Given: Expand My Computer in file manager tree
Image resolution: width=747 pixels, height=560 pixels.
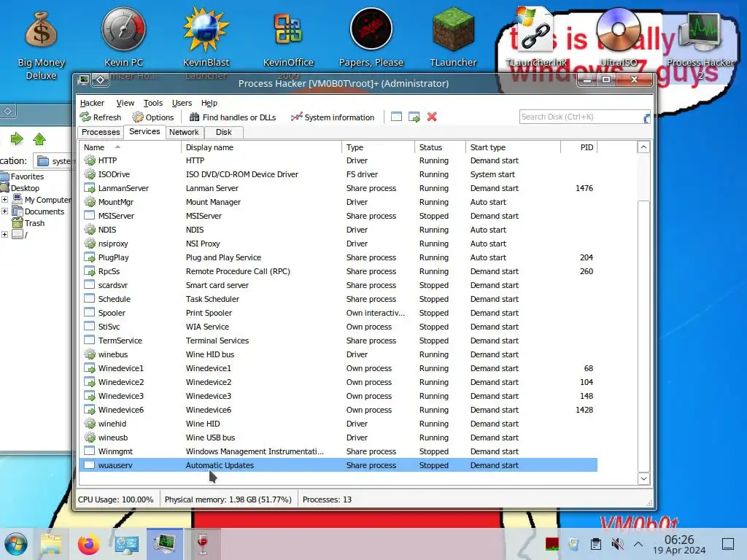Looking at the screenshot, I should 4,200.
